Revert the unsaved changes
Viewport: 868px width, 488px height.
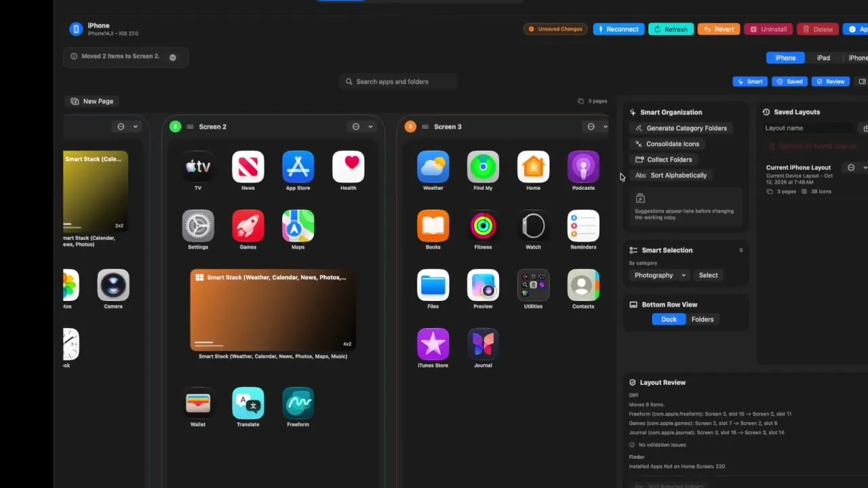point(719,29)
